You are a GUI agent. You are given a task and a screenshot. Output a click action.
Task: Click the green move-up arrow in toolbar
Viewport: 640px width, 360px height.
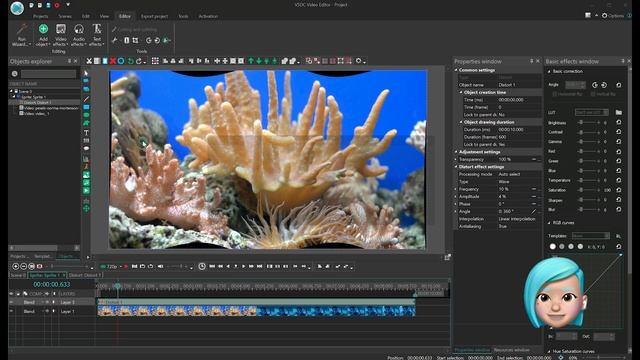pyautogui.click(x=251, y=61)
